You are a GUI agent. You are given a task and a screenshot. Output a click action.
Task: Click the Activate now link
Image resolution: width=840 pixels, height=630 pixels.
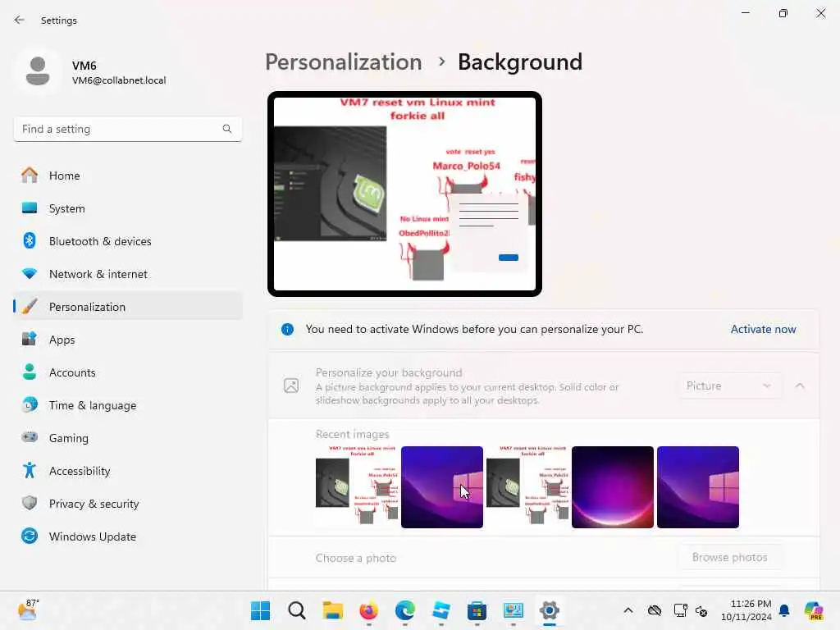(763, 329)
